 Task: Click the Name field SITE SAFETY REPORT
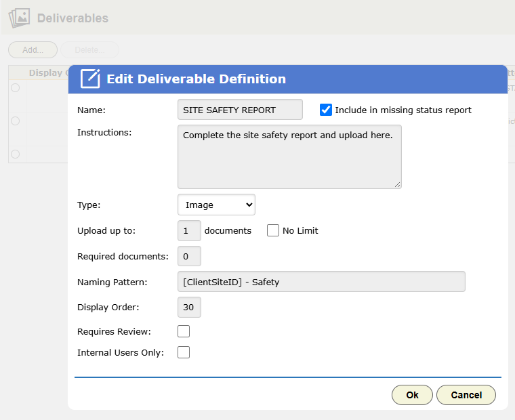point(240,110)
